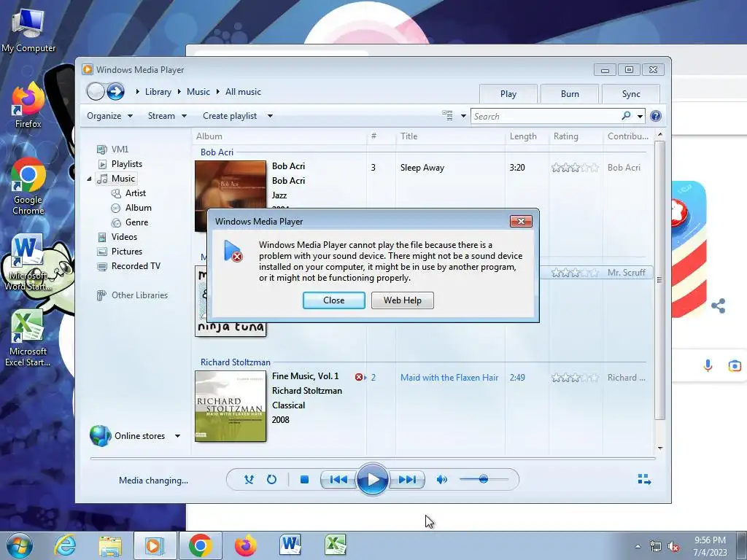Expand breadcrumb arrow before Library
Viewport: 747px width, 560px height.
pos(138,91)
